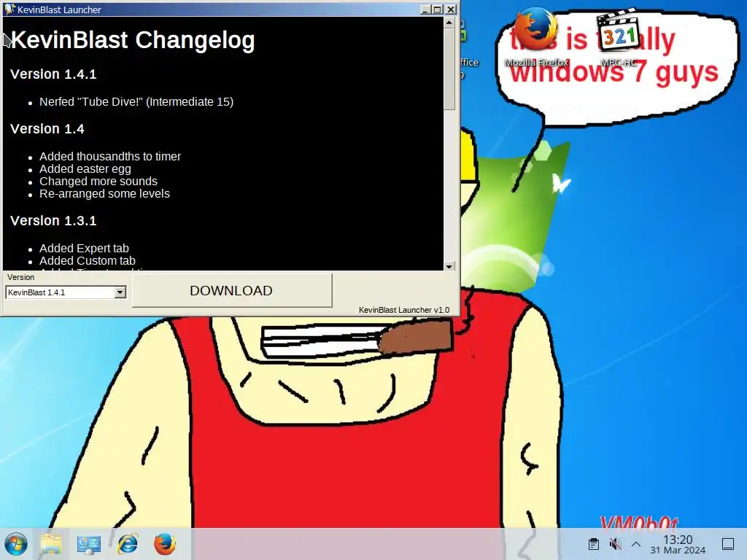The height and width of the screenshot is (560, 747).
Task: Minimize the KevinBlast Launcher window
Action: click(x=426, y=9)
